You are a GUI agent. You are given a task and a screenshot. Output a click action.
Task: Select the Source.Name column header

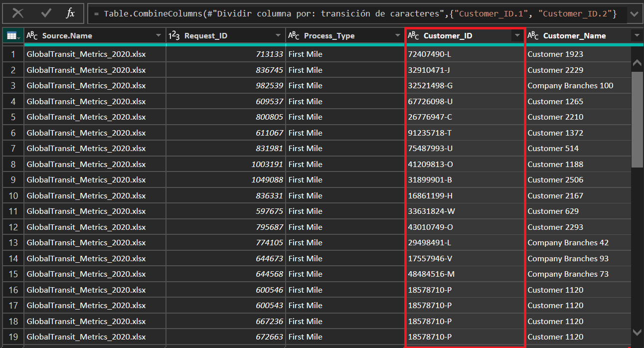(95, 36)
